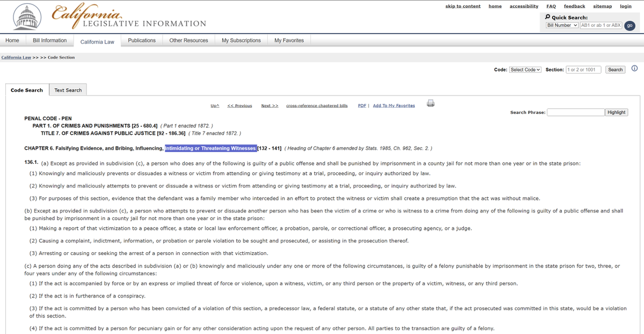644x334 pixels.
Task: Open the PDF link
Action: click(x=362, y=106)
